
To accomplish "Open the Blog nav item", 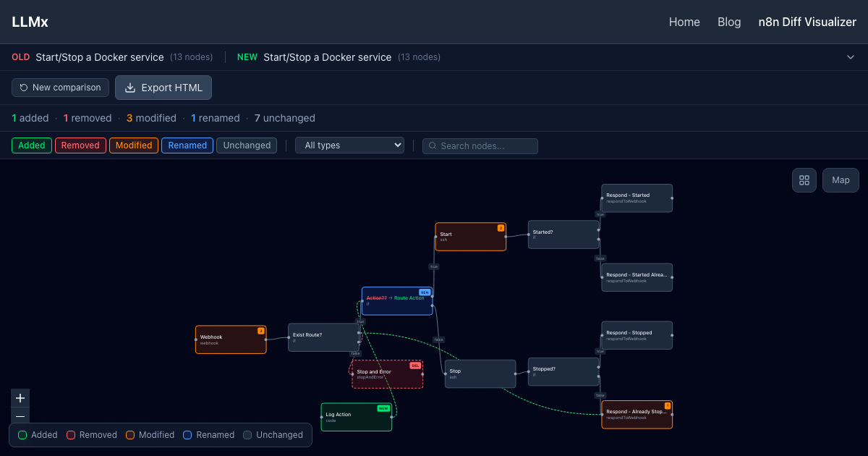I will click(729, 22).
